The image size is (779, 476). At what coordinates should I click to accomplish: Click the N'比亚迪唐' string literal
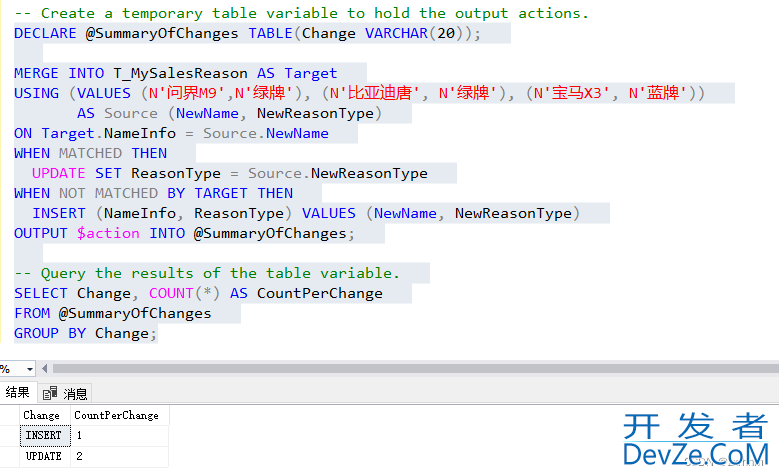[375, 93]
